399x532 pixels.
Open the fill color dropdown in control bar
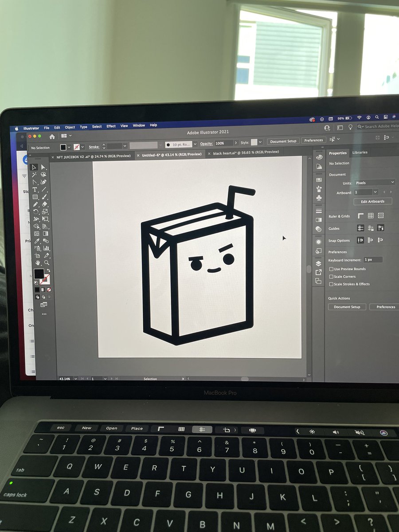click(x=69, y=147)
